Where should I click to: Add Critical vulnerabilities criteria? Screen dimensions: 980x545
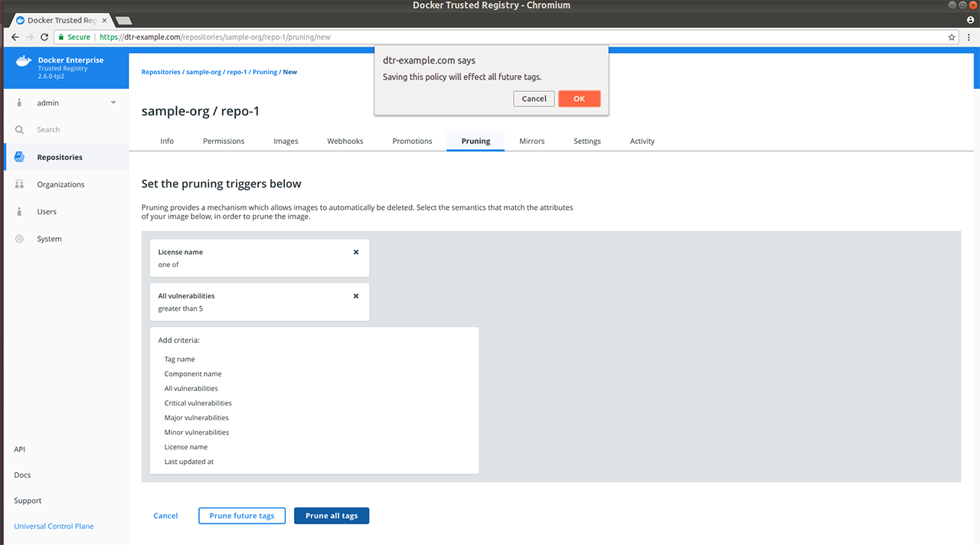click(x=198, y=403)
